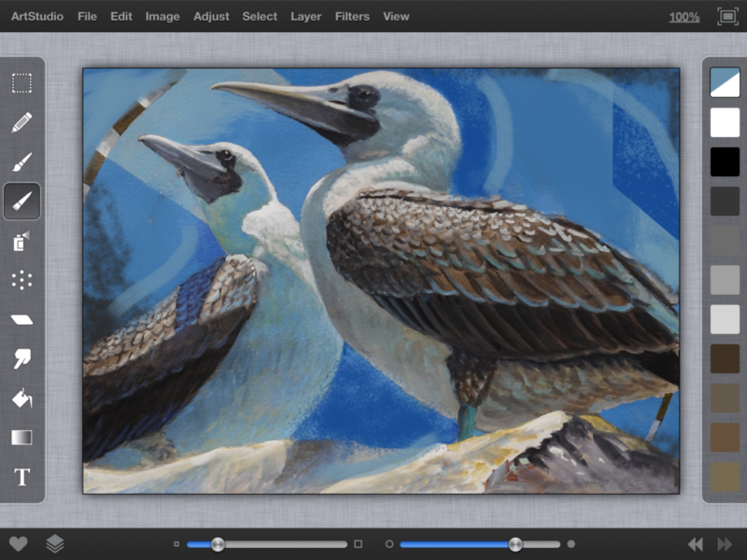This screenshot has width=747, height=560.
Task: Open the Image menu
Action: pos(162,17)
